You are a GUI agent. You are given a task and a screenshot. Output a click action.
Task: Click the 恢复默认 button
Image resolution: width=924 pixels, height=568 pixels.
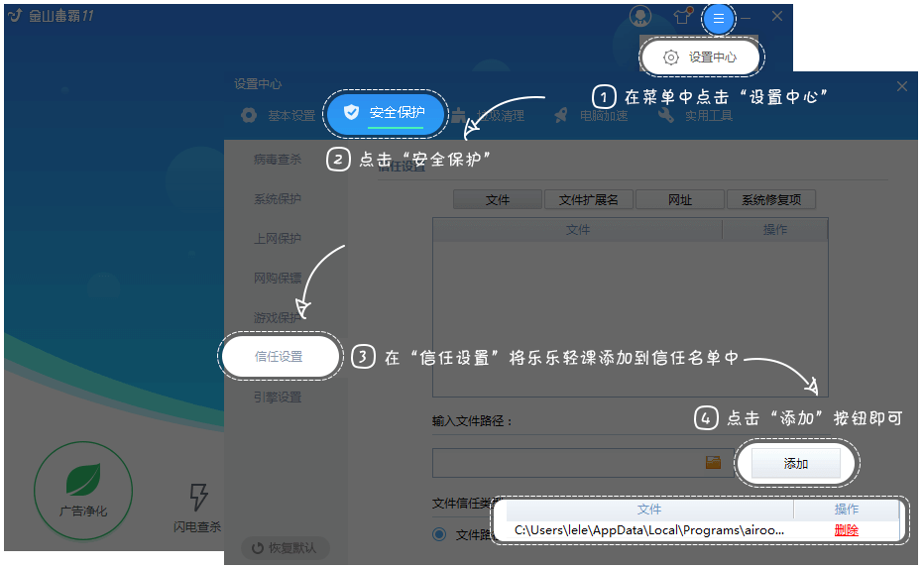(x=286, y=548)
